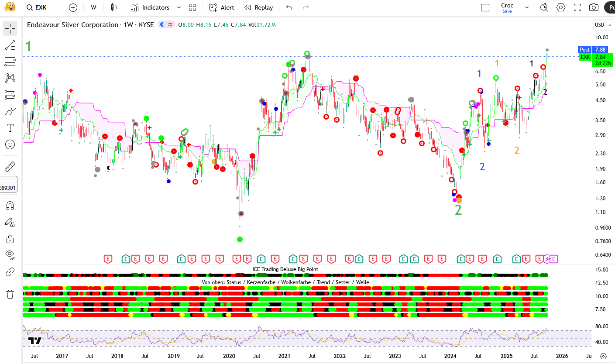Choose the Text tool (T icon)
Screen dimensions: 615x364
tap(10, 128)
